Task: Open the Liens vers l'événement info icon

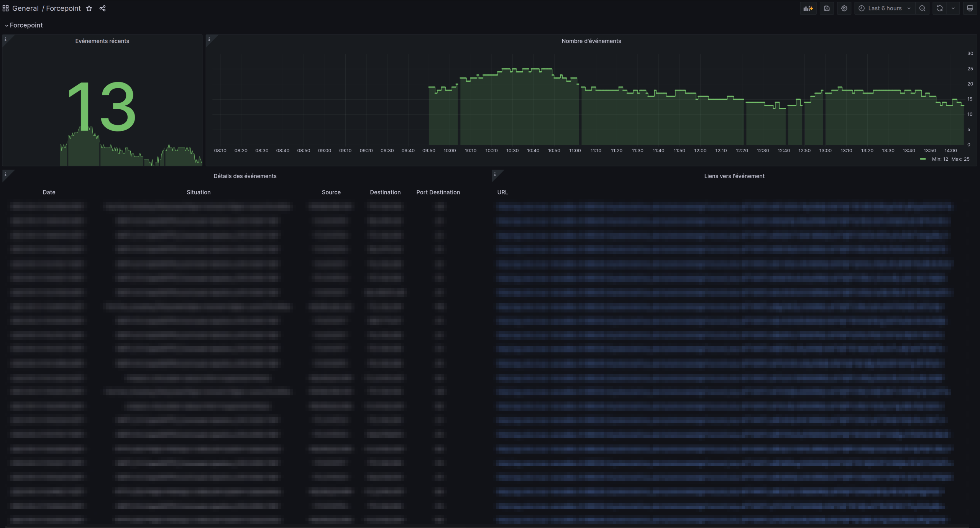Action: 495,174
